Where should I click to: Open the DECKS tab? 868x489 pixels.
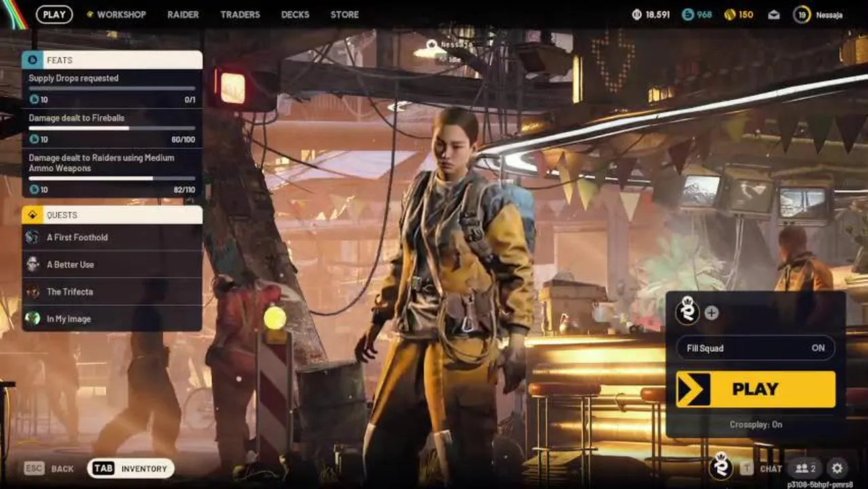pos(295,14)
